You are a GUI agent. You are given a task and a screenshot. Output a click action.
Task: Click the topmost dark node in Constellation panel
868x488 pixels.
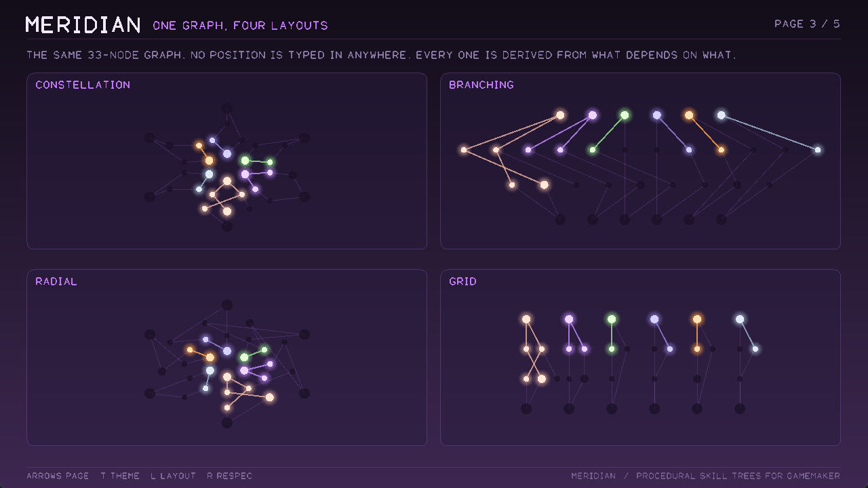[x=227, y=108]
